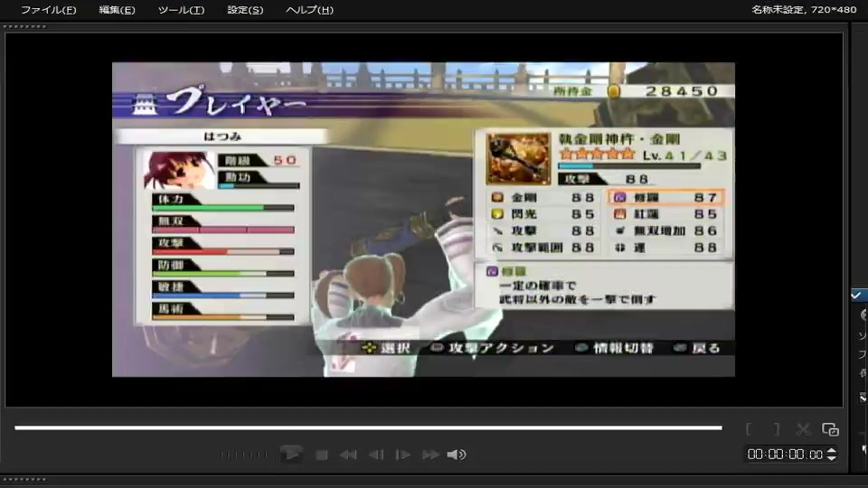Click the 00:00:00.00 timecode field
The width and height of the screenshot is (868, 488).
click(785, 455)
